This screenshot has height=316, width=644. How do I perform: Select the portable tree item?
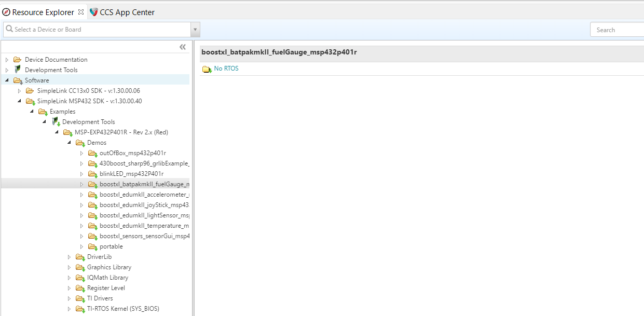pyautogui.click(x=111, y=246)
